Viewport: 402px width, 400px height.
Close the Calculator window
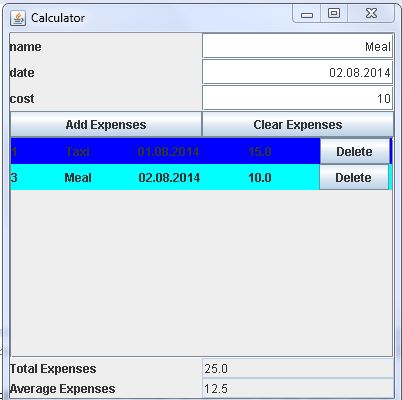[371, 14]
